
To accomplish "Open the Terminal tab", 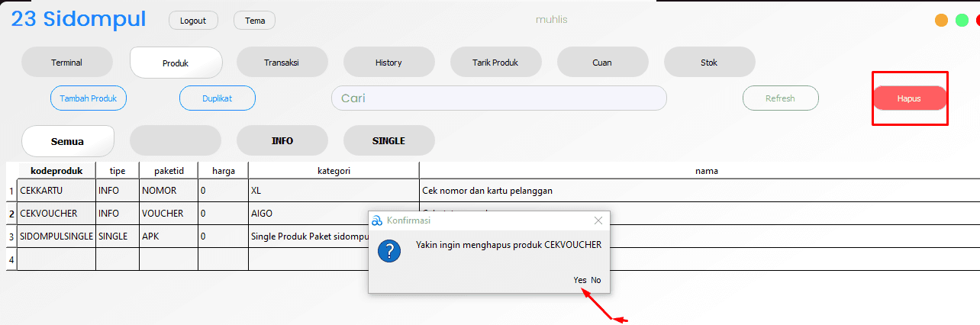I will click(67, 63).
